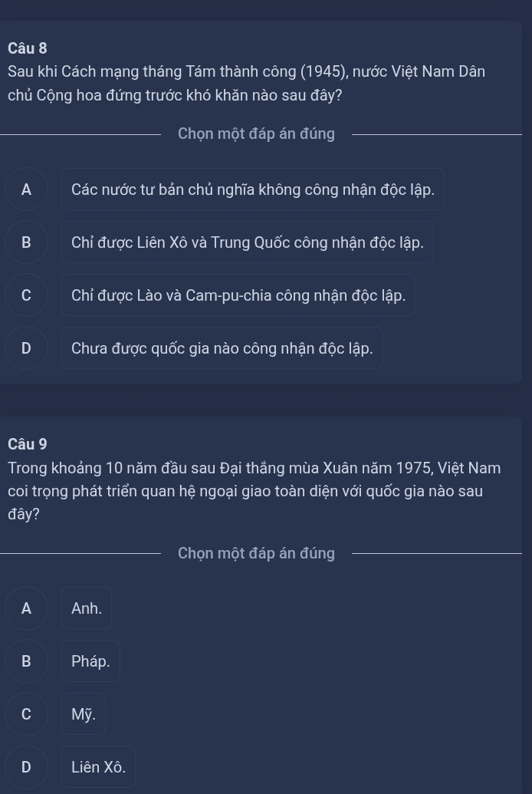The image size is (532, 794).
Task: Click the 'Câu 9' question heading
Action: (x=28, y=444)
